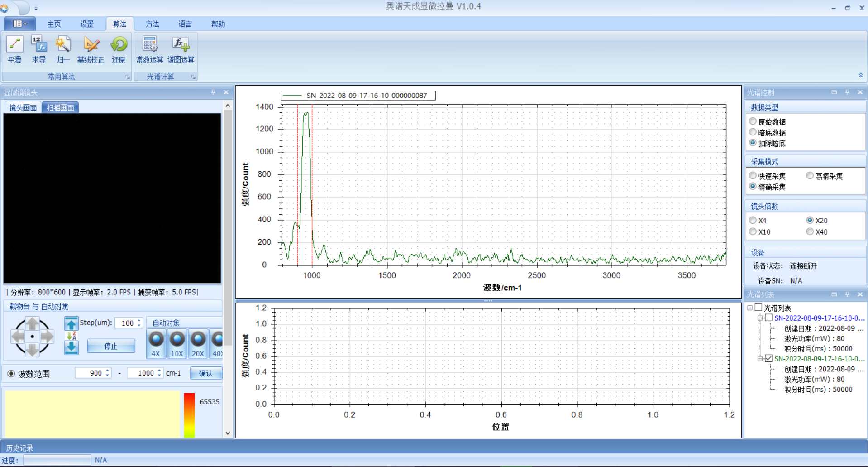Collapse the first SN-2022-08-09 spectrum node
This screenshot has width=868, height=467.
click(760, 318)
